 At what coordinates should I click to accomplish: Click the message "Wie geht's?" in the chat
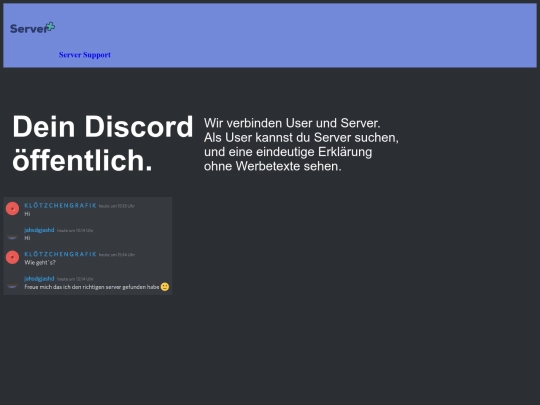pos(40,262)
